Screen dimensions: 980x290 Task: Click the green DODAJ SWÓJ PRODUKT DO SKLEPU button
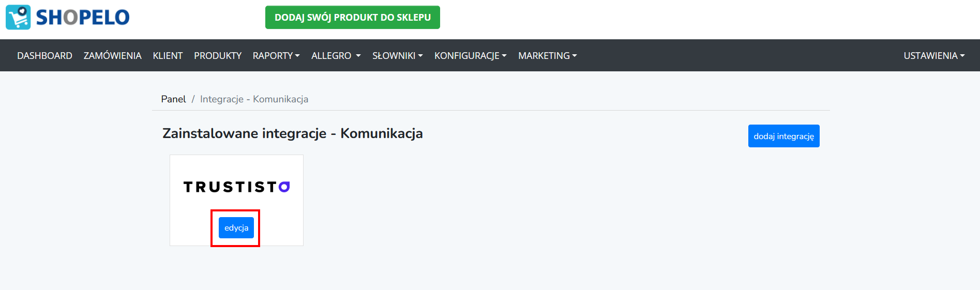353,18
